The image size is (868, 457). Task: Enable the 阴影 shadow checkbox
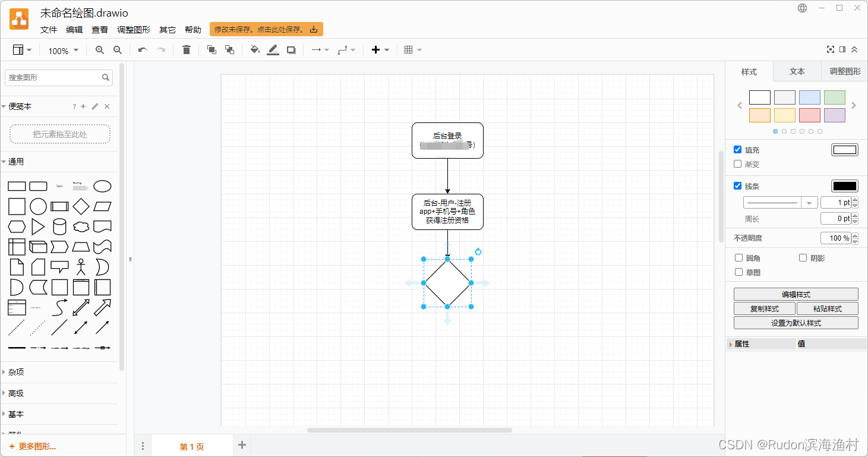pyautogui.click(x=803, y=258)
